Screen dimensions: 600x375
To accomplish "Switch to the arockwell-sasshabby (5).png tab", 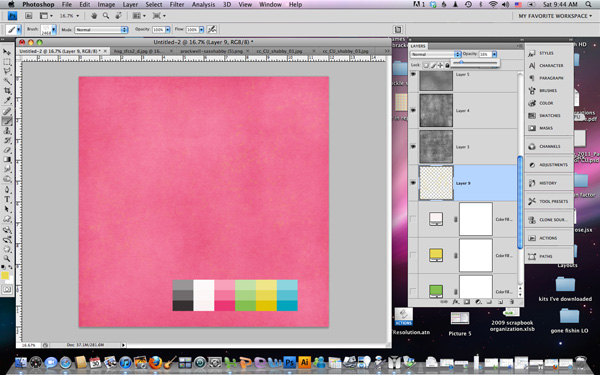I will point(212,51).
